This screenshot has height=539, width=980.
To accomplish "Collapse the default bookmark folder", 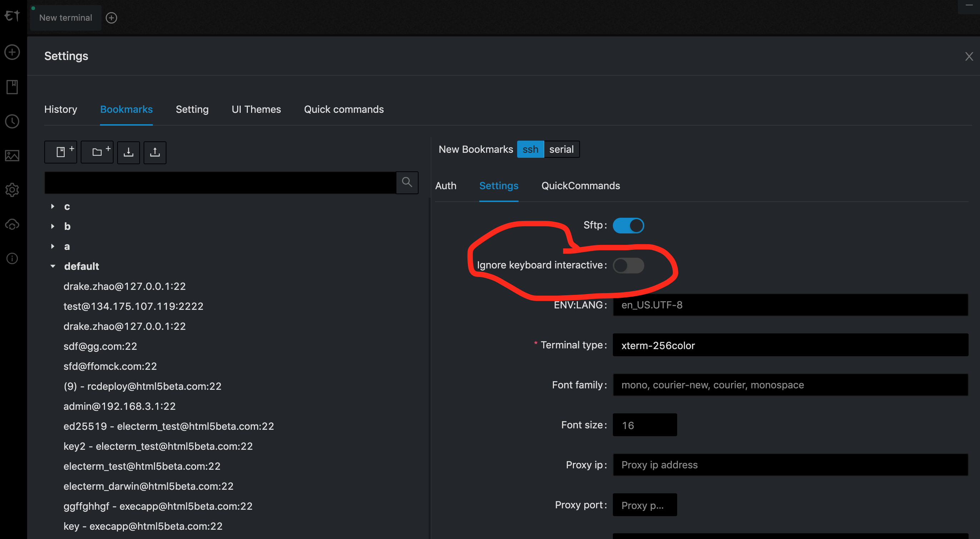I will [53, 266].
